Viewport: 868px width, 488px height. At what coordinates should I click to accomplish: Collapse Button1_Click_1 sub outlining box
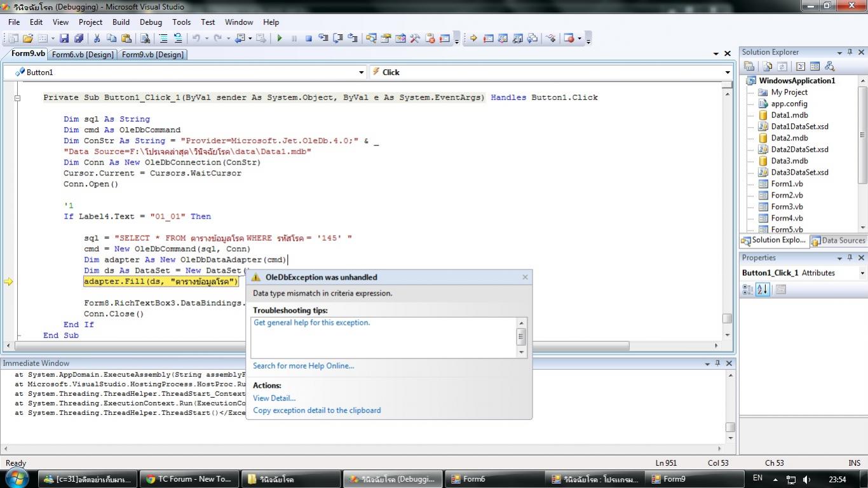tap(18, 98)
